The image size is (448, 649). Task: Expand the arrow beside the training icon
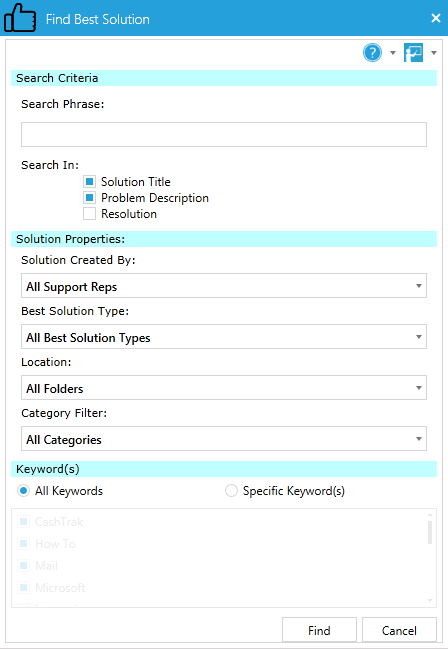coord(434,53)
